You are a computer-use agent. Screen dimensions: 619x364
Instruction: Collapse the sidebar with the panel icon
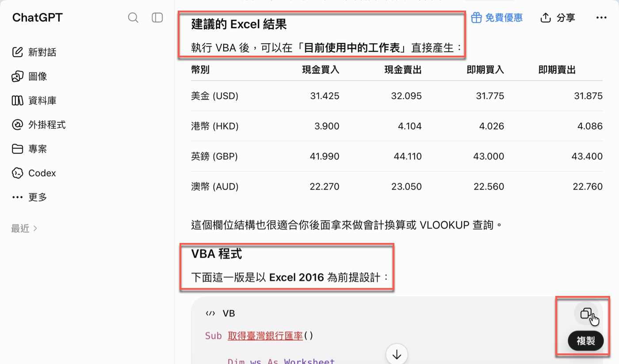point(157,18)
